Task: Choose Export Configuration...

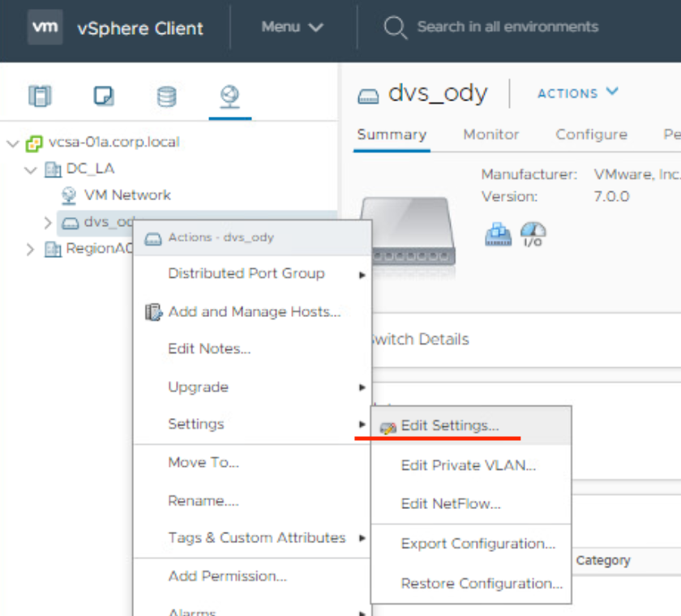Action: 478,544
